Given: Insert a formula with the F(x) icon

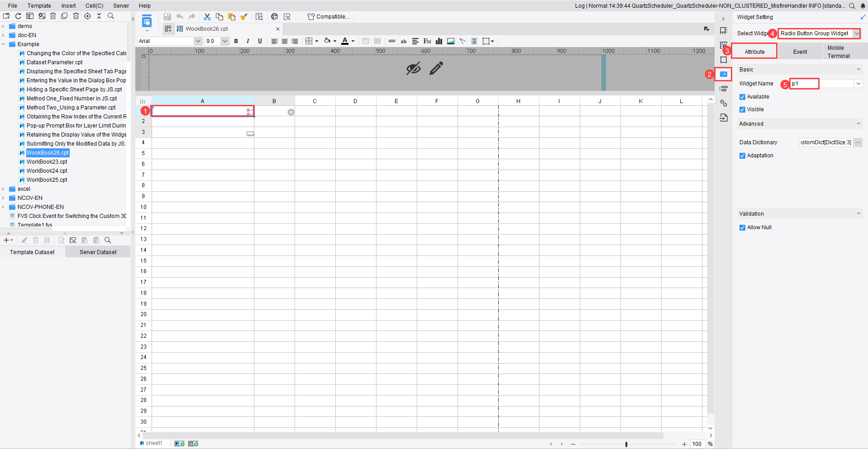Looking at the screenshot, I should pos(427,41).
